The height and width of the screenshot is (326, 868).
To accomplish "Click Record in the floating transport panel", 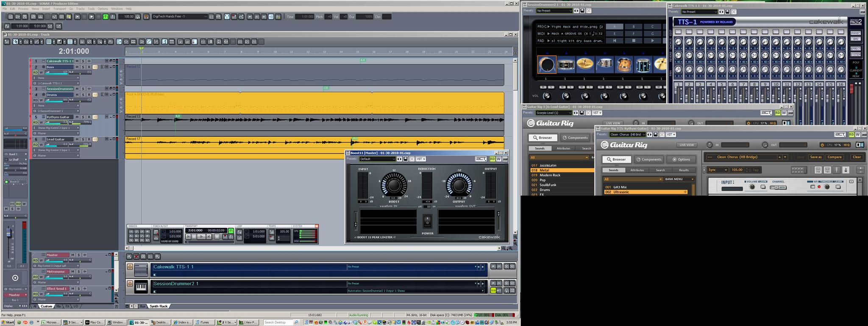I will [x=217, y=236].
